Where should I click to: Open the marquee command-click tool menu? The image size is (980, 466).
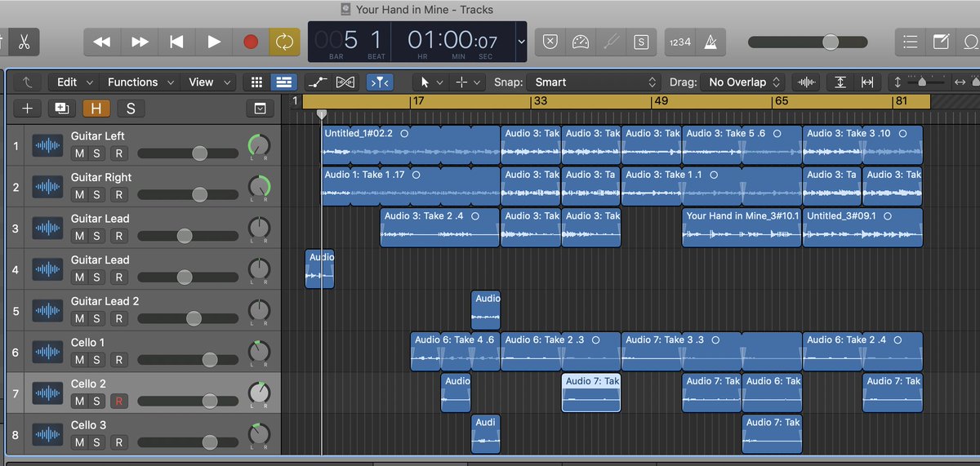468,82
